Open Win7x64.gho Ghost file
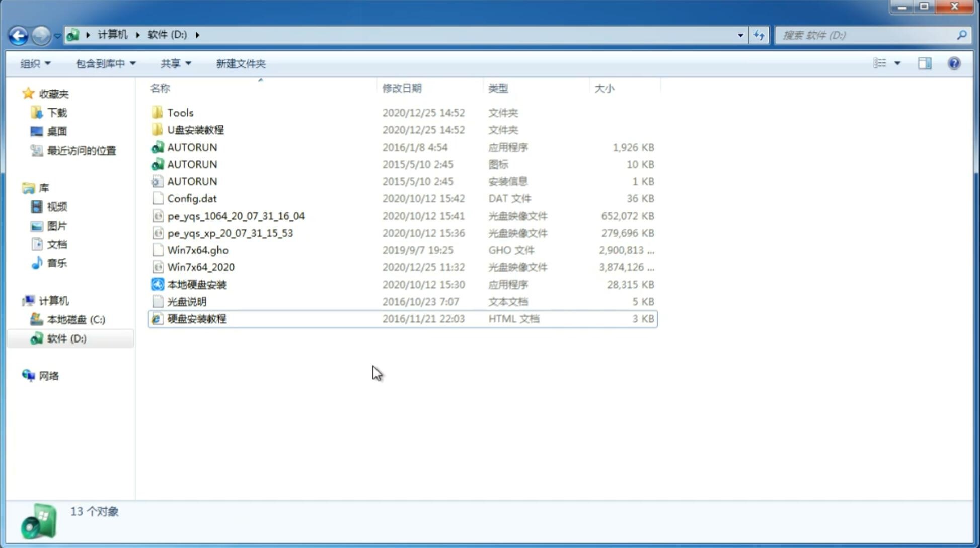The width and height of the screenshot is (980, 548). point(198,250)
